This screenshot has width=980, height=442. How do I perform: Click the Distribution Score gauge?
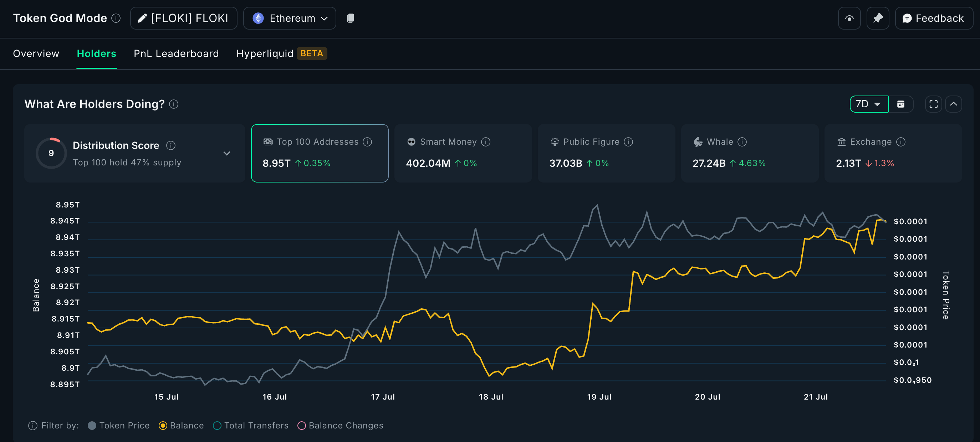[51, 153]
